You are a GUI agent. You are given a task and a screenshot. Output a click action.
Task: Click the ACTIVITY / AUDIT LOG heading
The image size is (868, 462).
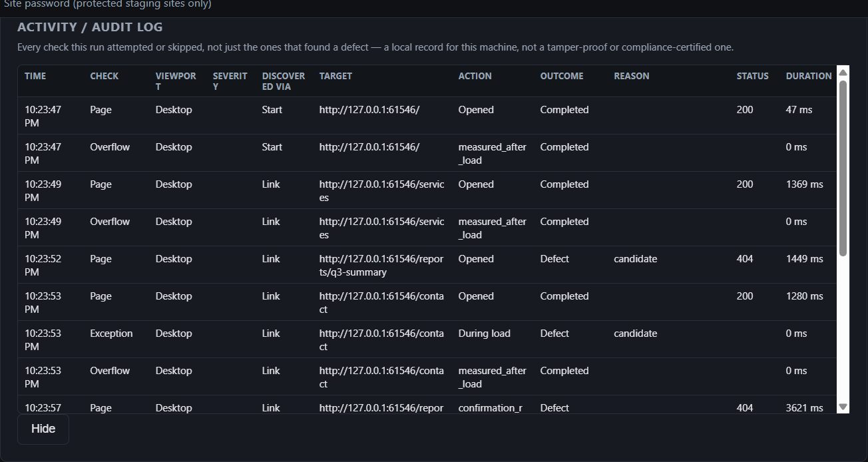tap(90, 27)
